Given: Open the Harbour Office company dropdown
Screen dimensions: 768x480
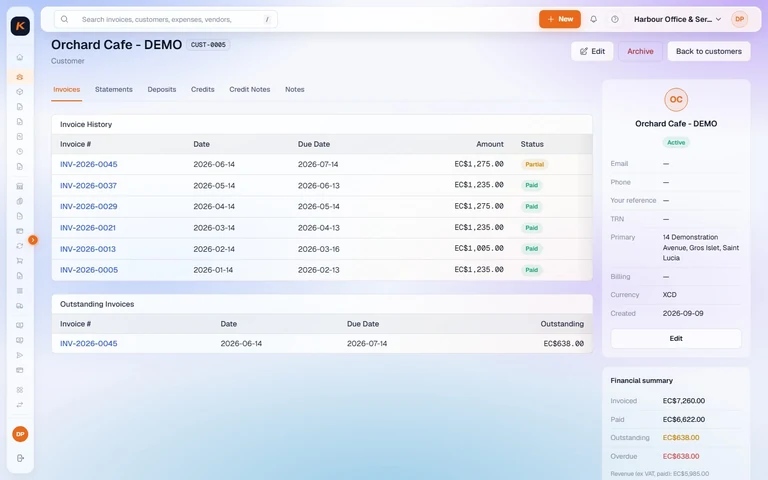Looking at the screenshot, I should (677, 19).
